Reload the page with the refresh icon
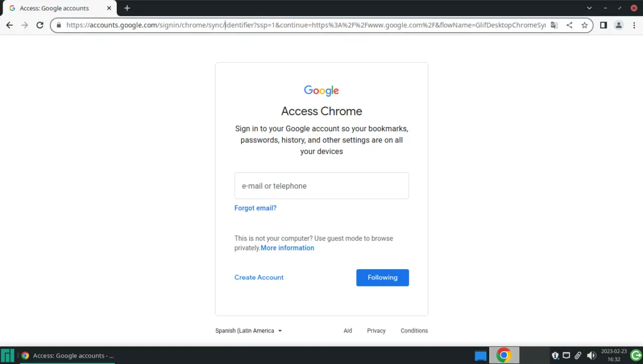The height and width of the screenshot is (364, 643). coord(40,25)
